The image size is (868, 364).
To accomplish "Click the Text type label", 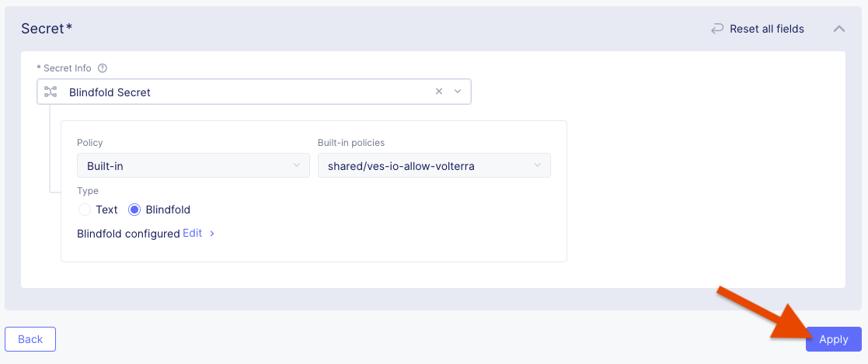I will [x=106, y=210].
